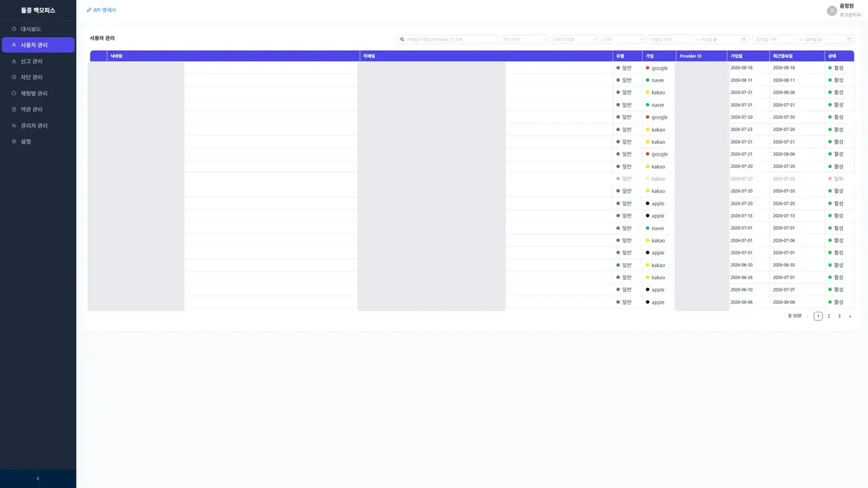
Task: Click the search field for 이메일/닉네임/Provider ID
Action: [x=448, y=39]
